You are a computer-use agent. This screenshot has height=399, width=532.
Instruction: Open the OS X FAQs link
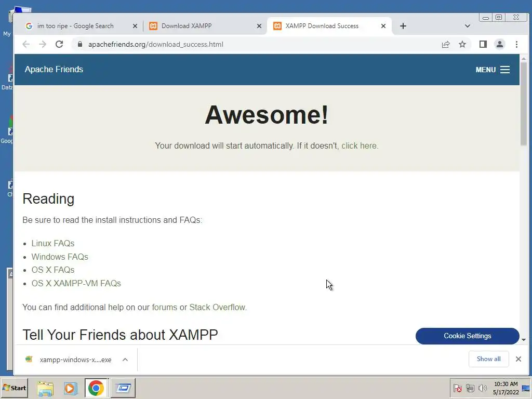click(x=53, y=270)
